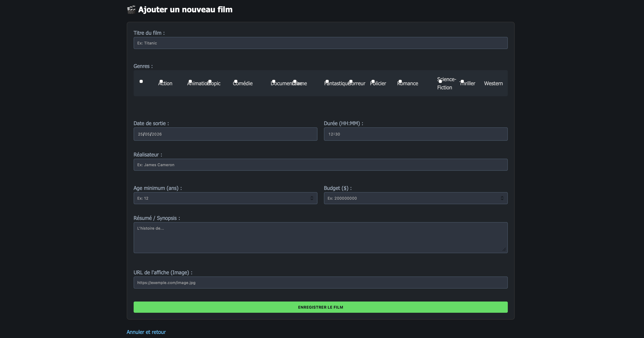644x338 pixels.
Task: Enable the Romance genre option
Action: [x=408, y=83]
